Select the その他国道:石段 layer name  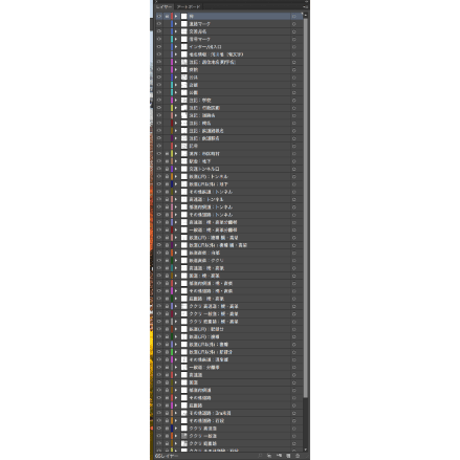pos(207,421)
